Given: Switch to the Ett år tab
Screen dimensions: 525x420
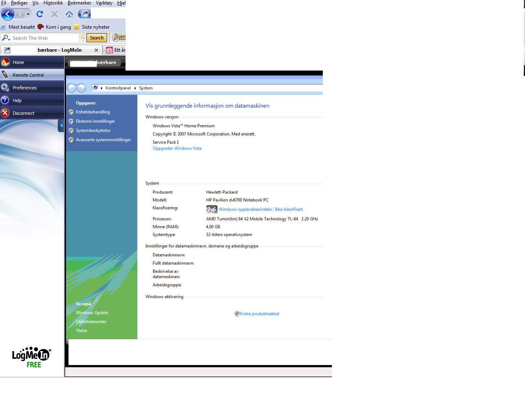Looking at the screenshot, I should [x=115, y=50].
